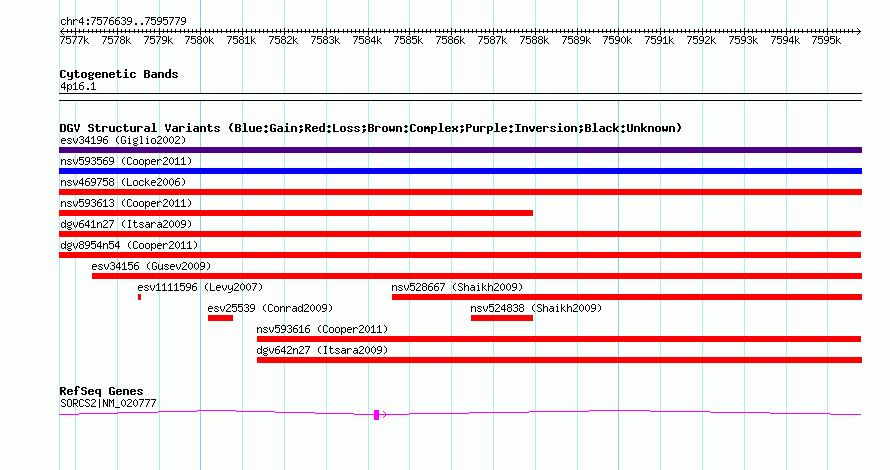Viewport: 890px width, 470px height.
Task: Click dgv8954n54 (Cooper2011) variant label
Action: pos(129,245)
